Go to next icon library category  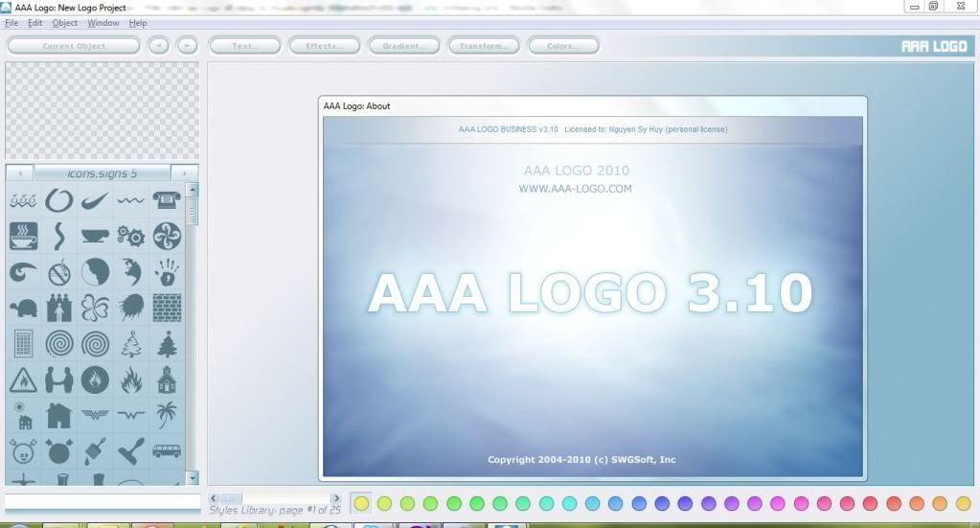point(184,173)
